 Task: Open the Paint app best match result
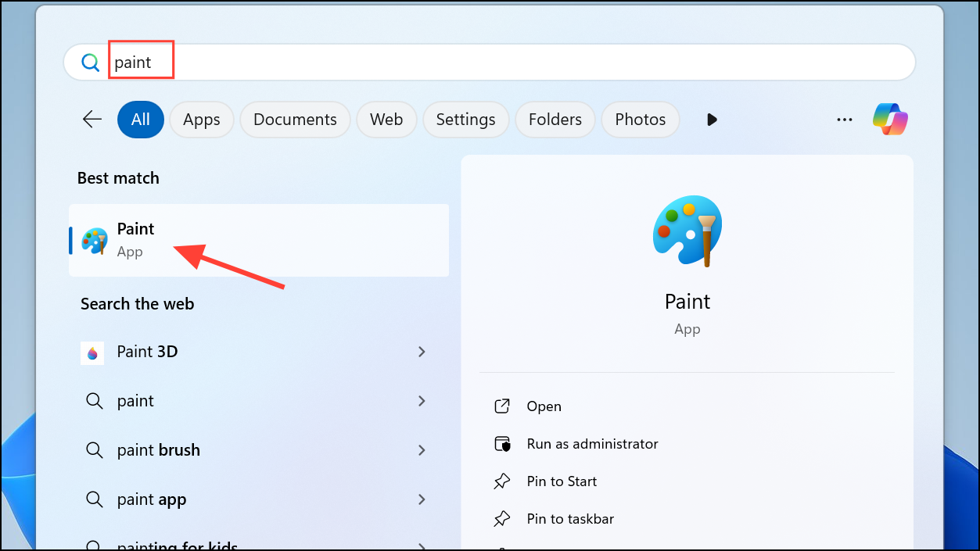[259, 240]
